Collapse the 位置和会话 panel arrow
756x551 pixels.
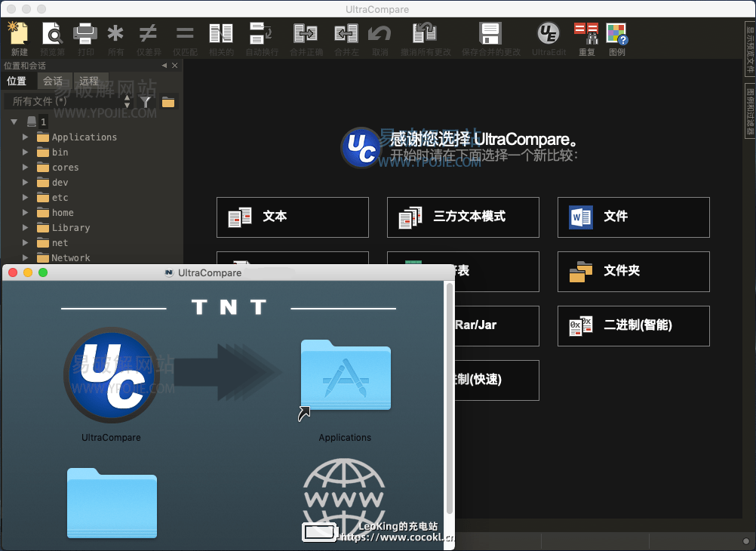164,65
